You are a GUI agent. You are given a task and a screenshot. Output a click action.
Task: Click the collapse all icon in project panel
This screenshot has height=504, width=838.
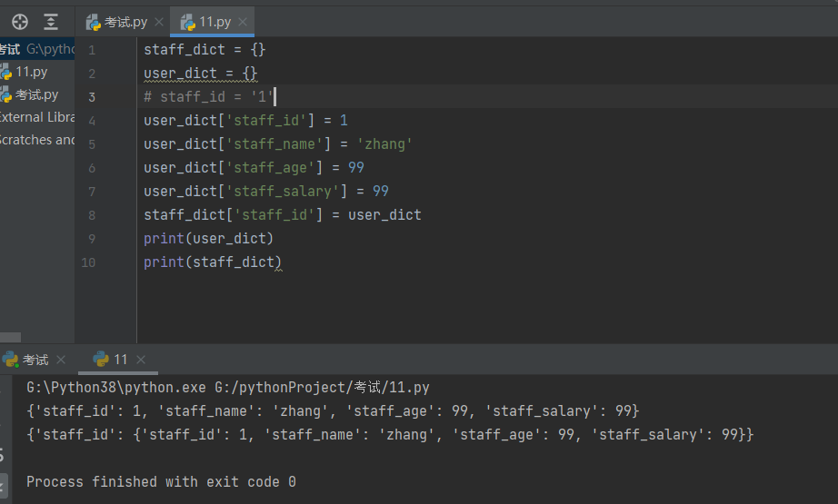(x=51, y=22)
